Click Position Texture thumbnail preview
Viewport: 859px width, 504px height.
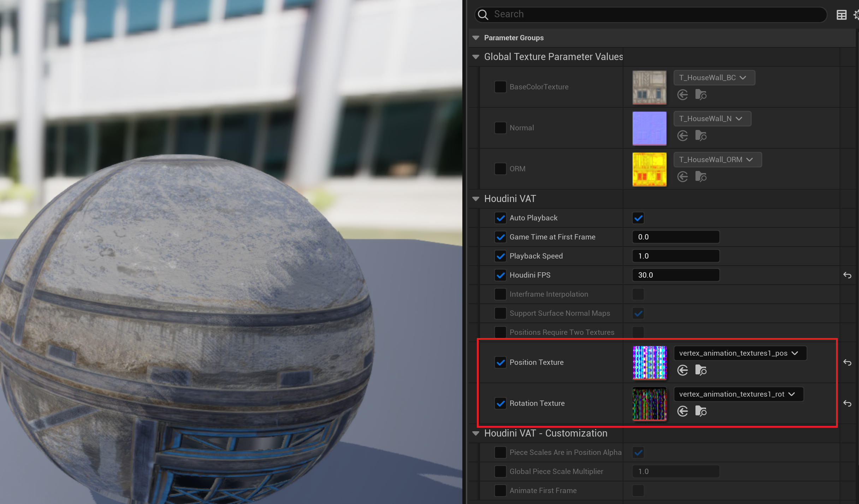point(650,363)
